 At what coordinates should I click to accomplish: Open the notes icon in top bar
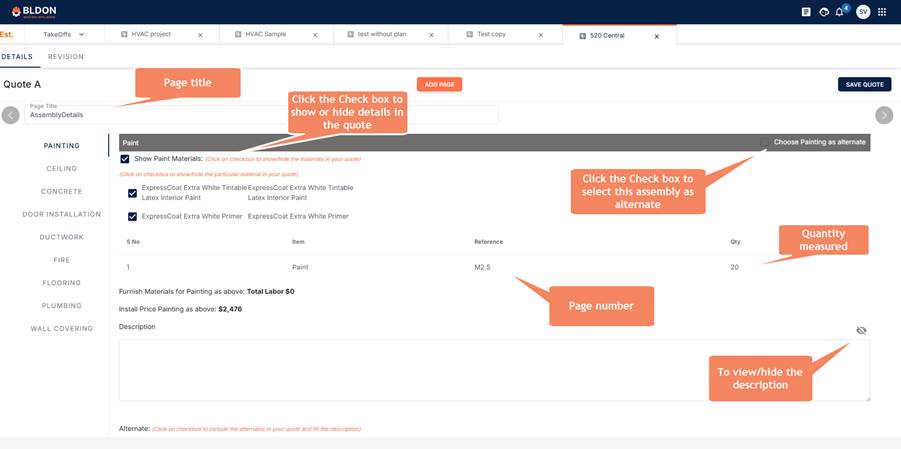point(806,12)
